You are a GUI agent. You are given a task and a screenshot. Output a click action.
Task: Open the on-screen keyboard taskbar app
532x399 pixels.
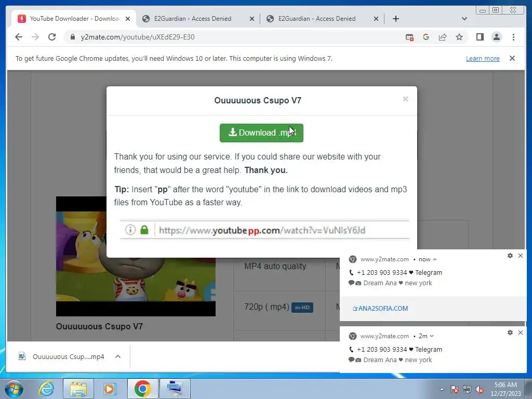[x=175, y=389]
